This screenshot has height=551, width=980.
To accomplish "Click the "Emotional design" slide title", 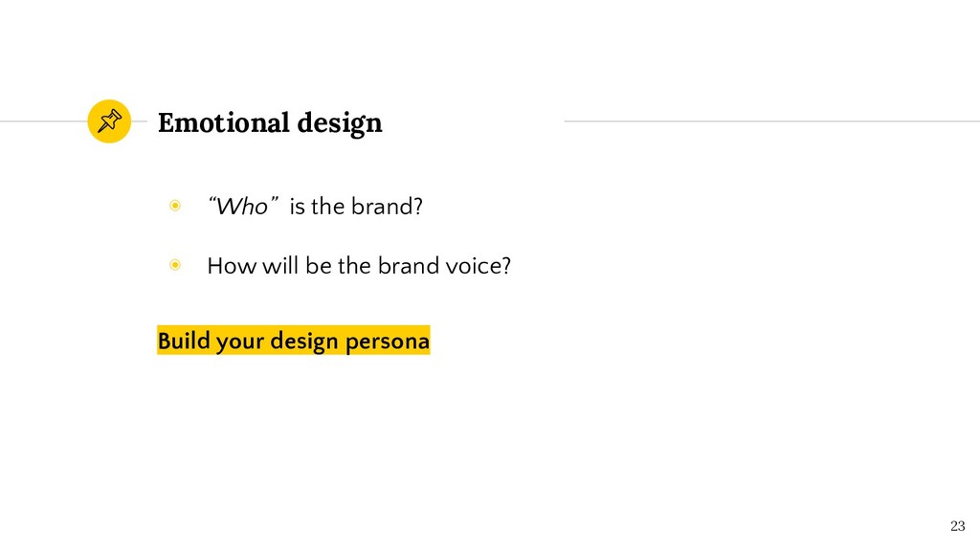I will coord(270,123).
